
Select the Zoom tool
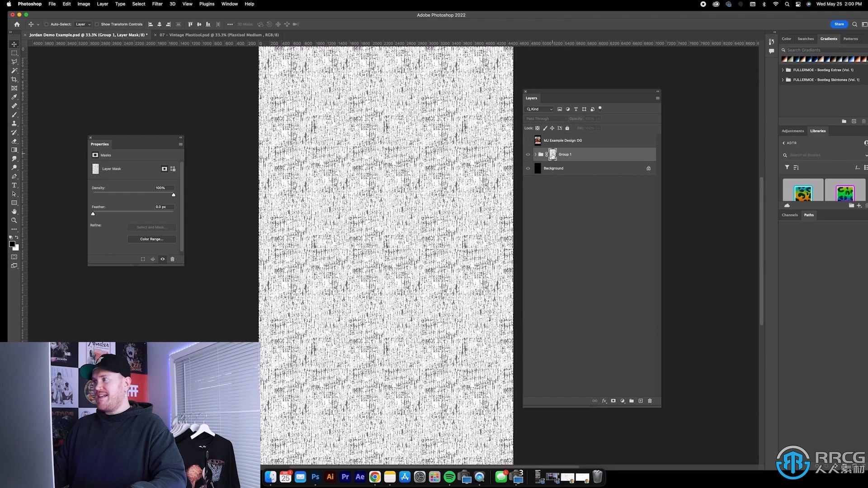click(x=14, y=221)
